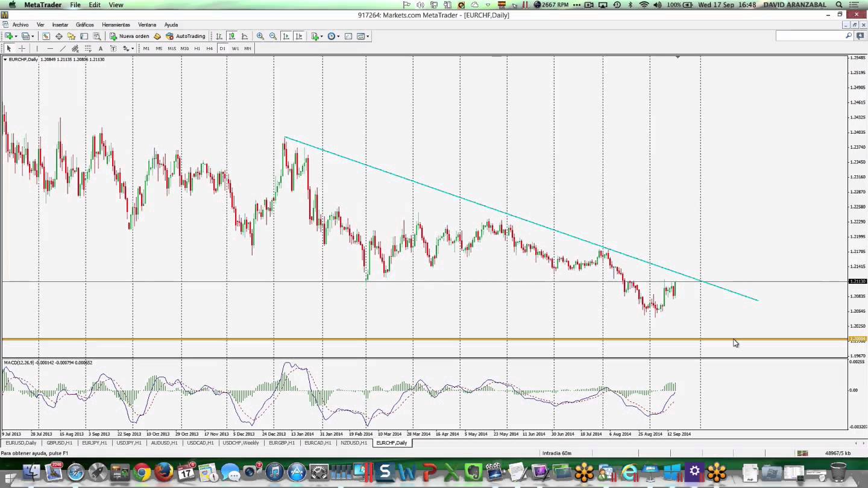Toggle the AutoTrading button
Screen dimensions: 868x488
coord(186,36)
